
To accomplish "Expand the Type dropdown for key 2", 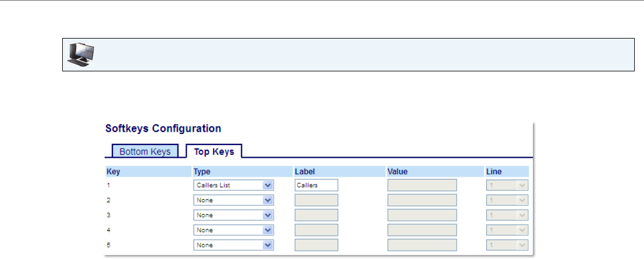I will (233, 200).
